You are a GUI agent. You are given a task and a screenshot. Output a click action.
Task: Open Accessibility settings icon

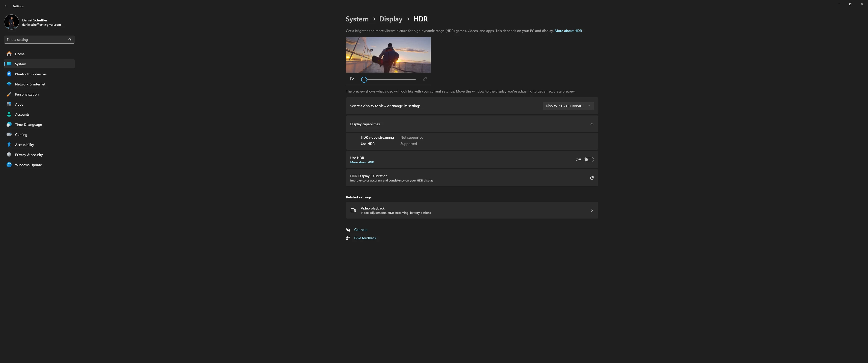pos(9,145)
